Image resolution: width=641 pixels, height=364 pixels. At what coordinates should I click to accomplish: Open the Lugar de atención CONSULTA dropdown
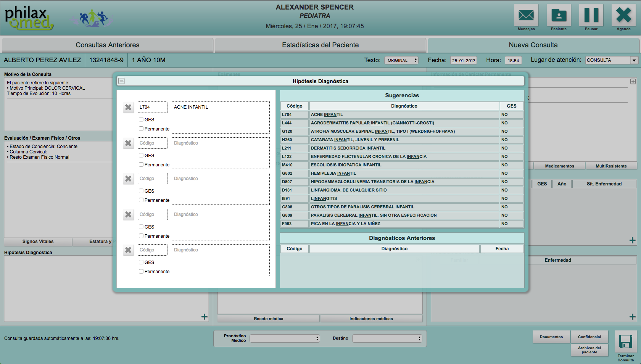(612, 60)
